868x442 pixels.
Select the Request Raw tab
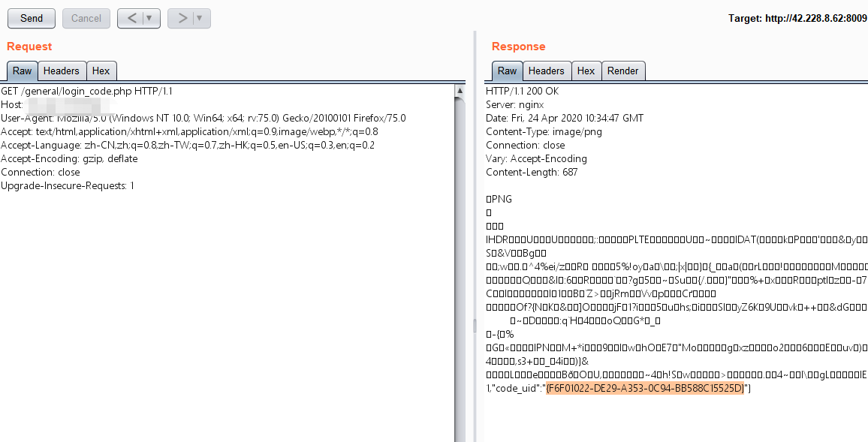click(x=22, y=71)
